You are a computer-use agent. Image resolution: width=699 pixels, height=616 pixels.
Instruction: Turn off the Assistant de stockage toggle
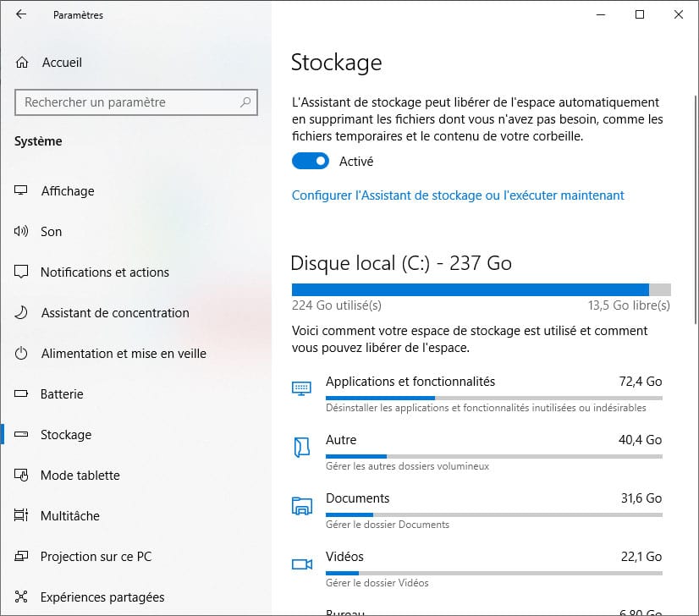(311, 161)
